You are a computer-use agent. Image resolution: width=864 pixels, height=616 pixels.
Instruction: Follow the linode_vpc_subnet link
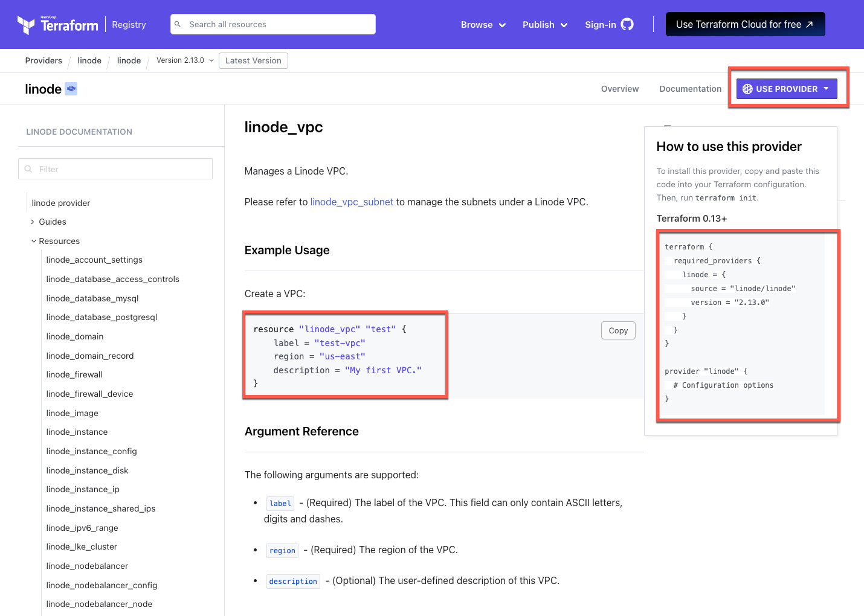(x=352, y=202)
